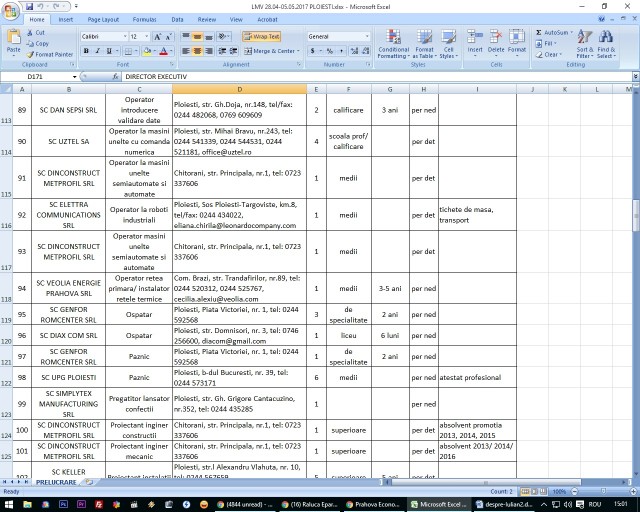Image resolution: width=640 pixels, height=512 pixels.
Task: Expand Merge & Center options
Action: (x=298, y=51)
